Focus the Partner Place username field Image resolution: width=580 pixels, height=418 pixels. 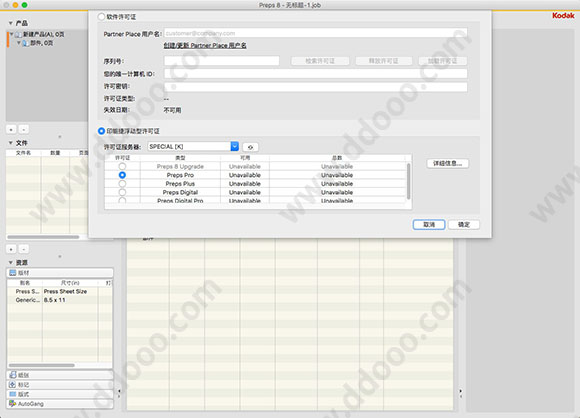(x=316, y=33)
